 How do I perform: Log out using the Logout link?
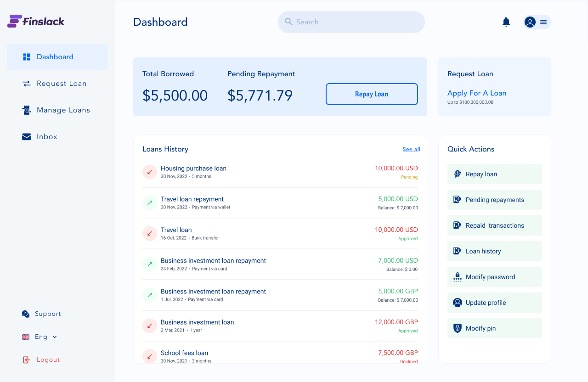48,360
